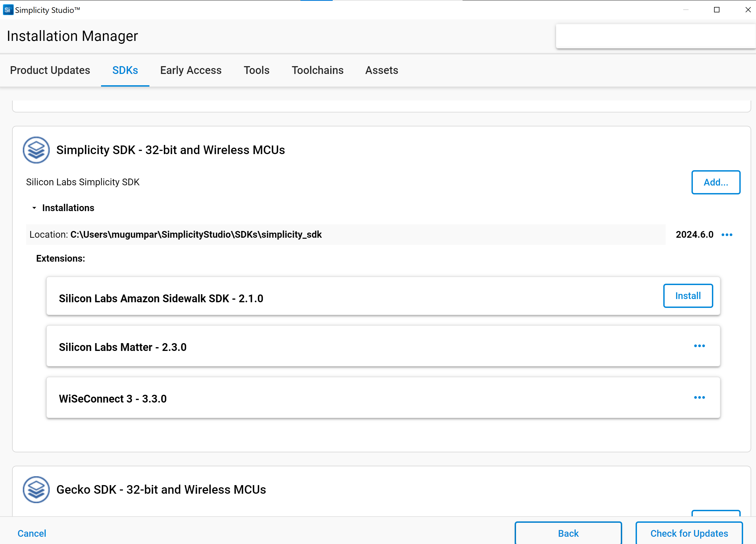Open options menu for WiSeConnect 3 - 3.3.0
756x544 pixels.
[x=700, y=397]
